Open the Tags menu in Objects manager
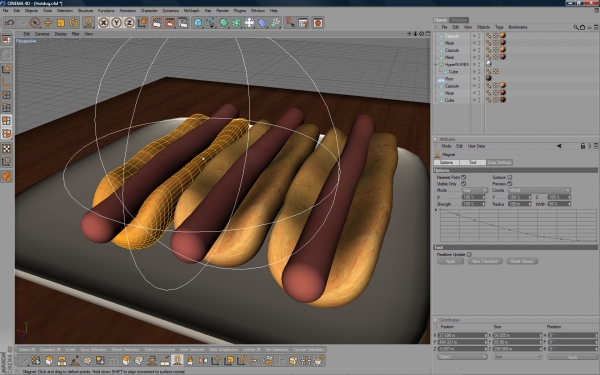The height and width of the screenshot is (375, 600). coord(499,27)
